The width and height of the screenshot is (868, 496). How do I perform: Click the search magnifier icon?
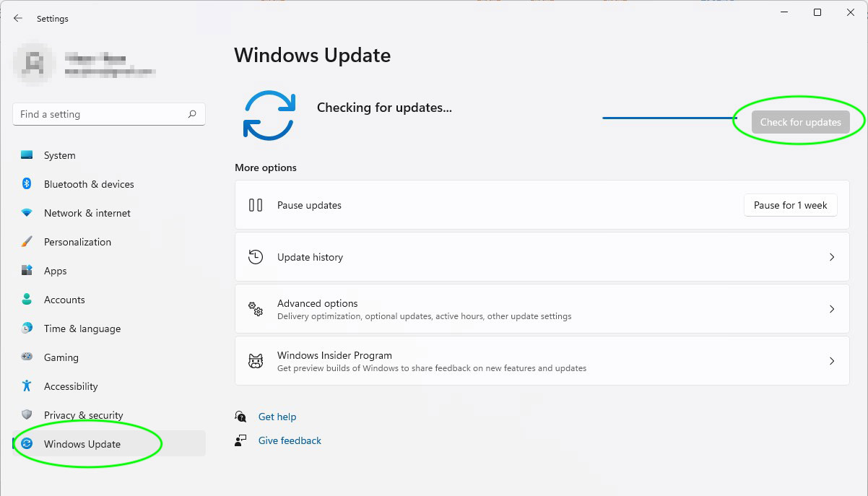pyautogui.click(x=192, y=114)
